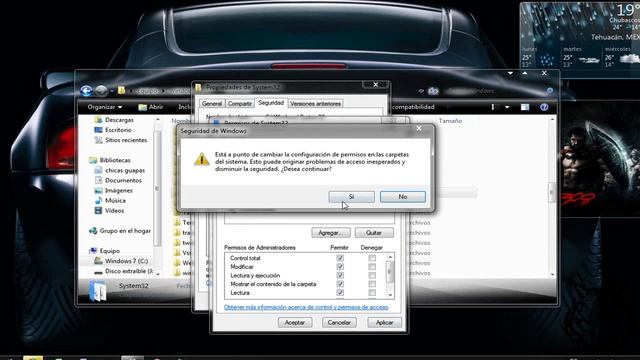The image size is (640, 360).
Task: Open the Versiones anteriores tab
Action: [x=315, y=104]
